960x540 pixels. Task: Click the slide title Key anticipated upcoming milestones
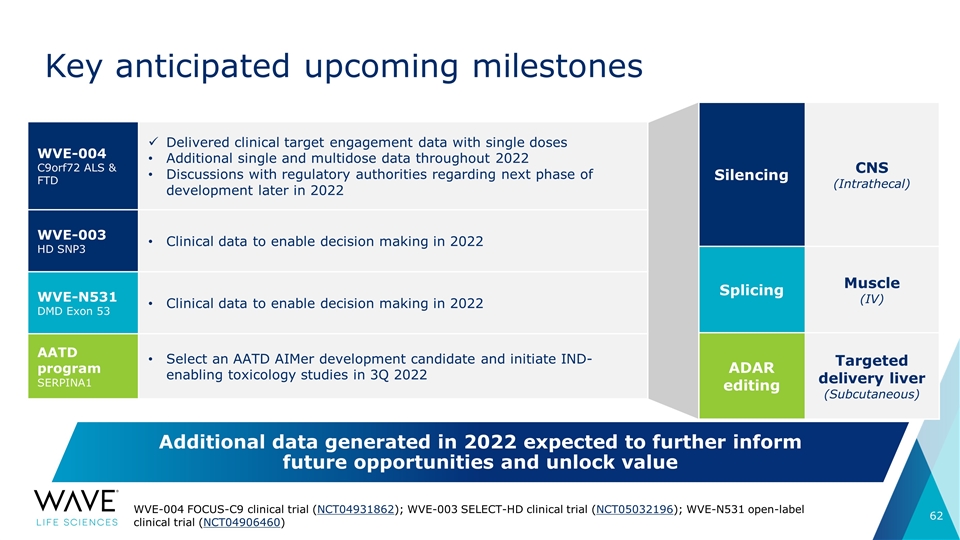[344, 66]
